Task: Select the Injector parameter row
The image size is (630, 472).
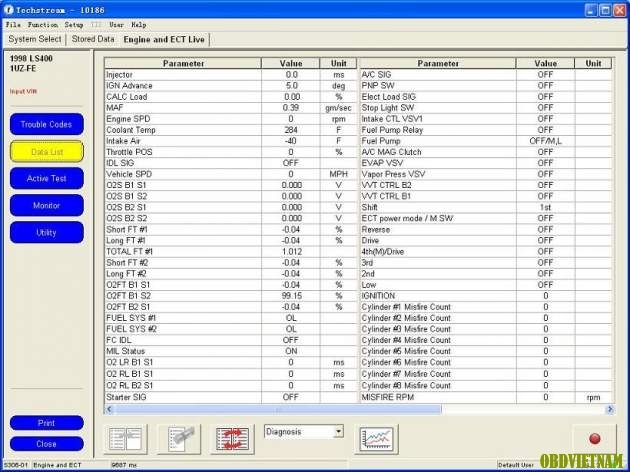Action: 231,75
